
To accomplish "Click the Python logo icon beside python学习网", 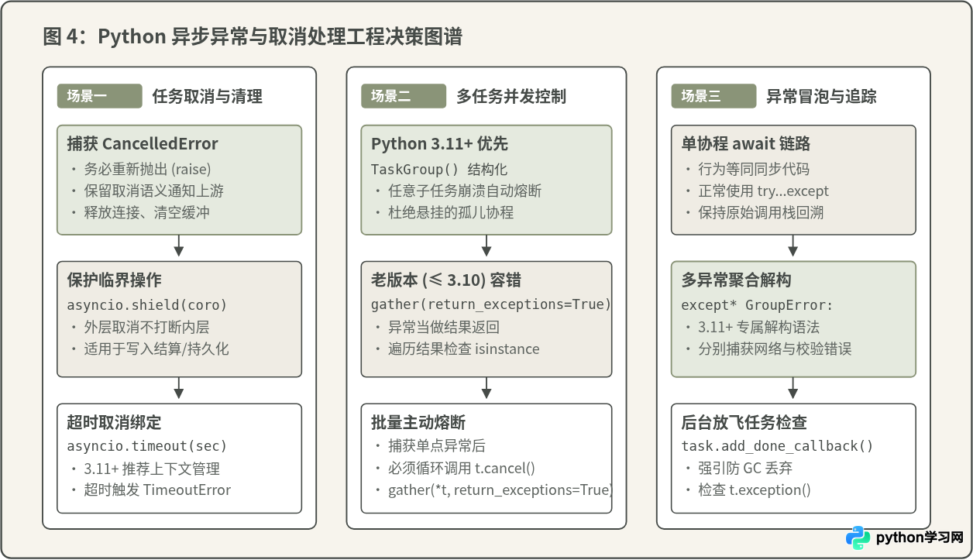I will point(858,538).
